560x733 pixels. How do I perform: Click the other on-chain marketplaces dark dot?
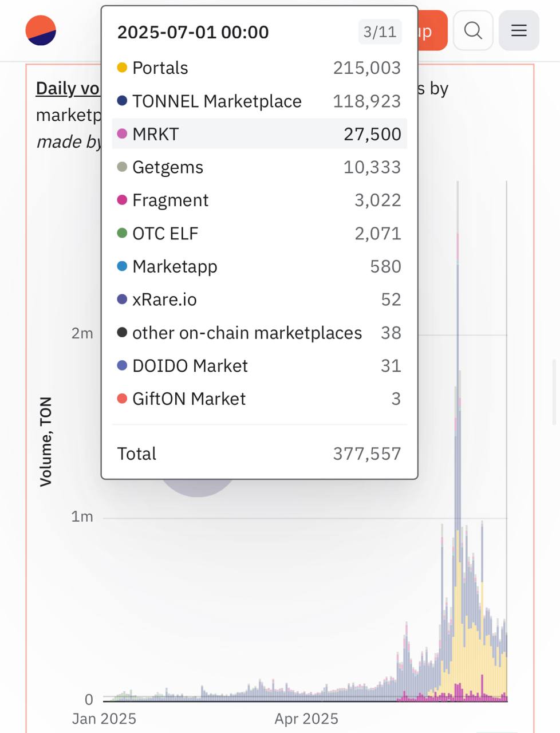point(122,333)
